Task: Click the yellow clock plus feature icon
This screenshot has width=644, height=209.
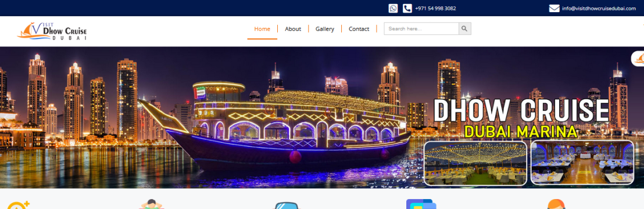Action: point(19,205)
